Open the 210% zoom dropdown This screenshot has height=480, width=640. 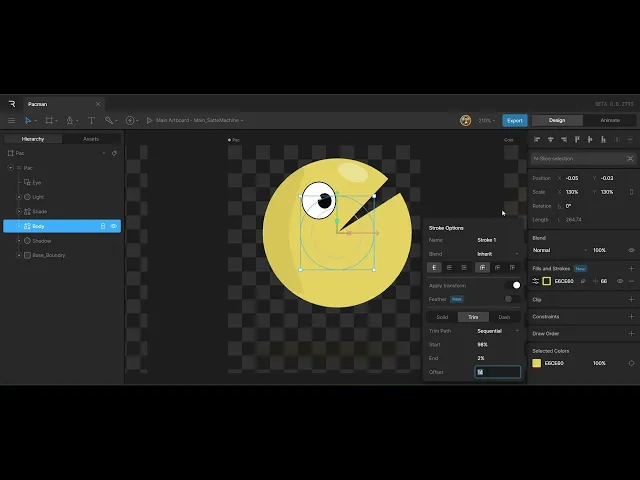click(487, 120)
